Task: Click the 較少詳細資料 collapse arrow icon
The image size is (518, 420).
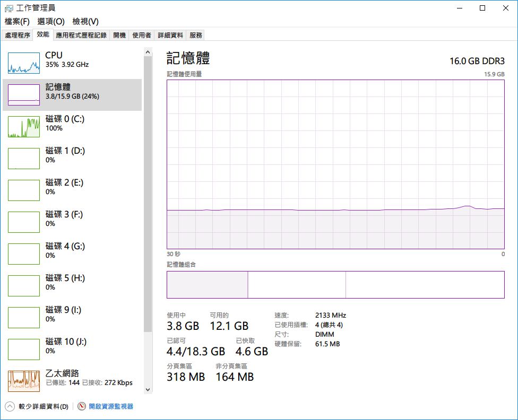Action: click(10, 406)
